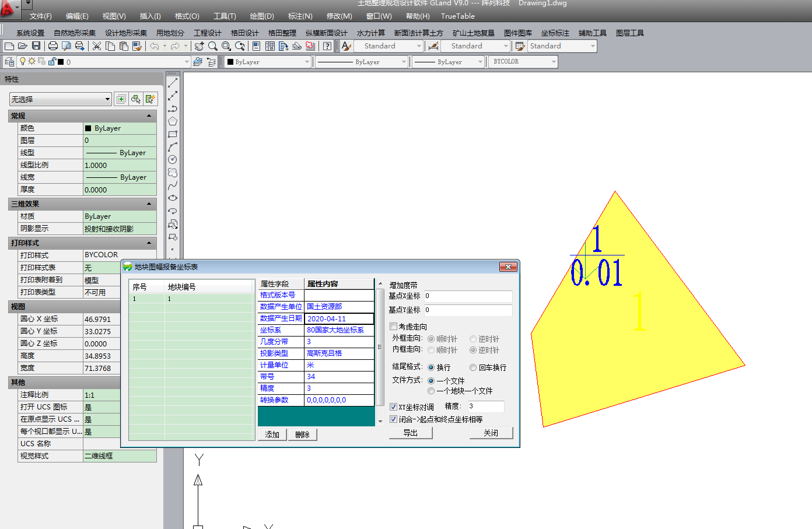812x529 pixels.
Task: Open the 无选择 object selection dropdown
Action: click(x=60, y=99)
